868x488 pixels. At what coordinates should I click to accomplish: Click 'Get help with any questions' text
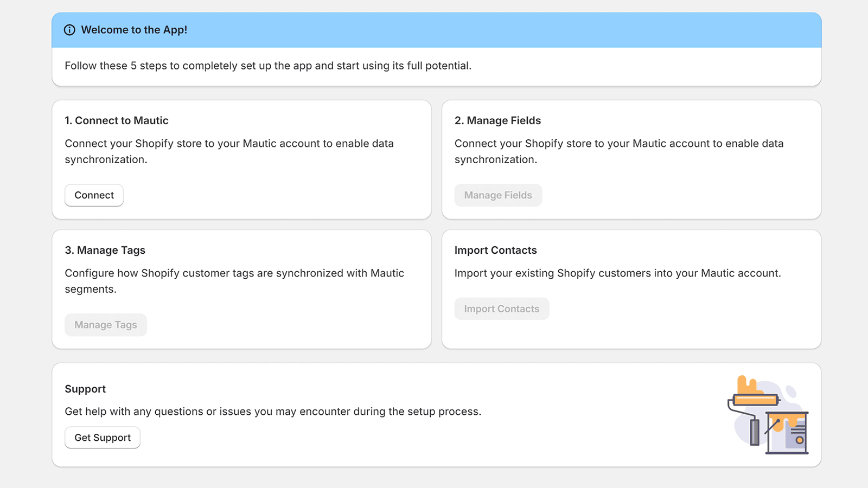click(x=273, y=412)
